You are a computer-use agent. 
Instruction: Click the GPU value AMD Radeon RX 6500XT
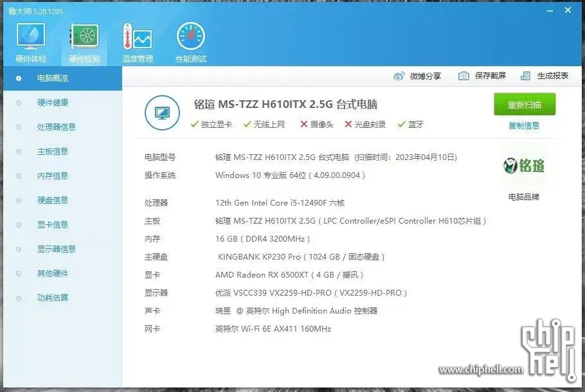(289, 275)
